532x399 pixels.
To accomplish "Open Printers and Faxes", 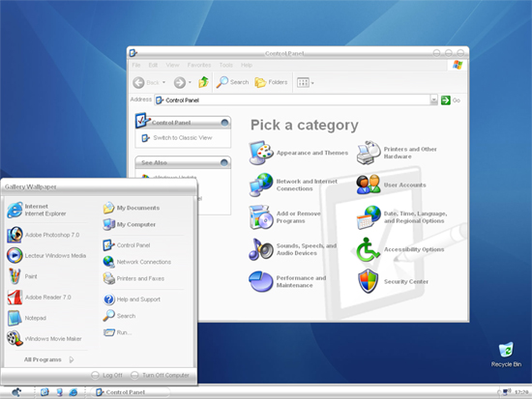I will [x=133, y=278].
